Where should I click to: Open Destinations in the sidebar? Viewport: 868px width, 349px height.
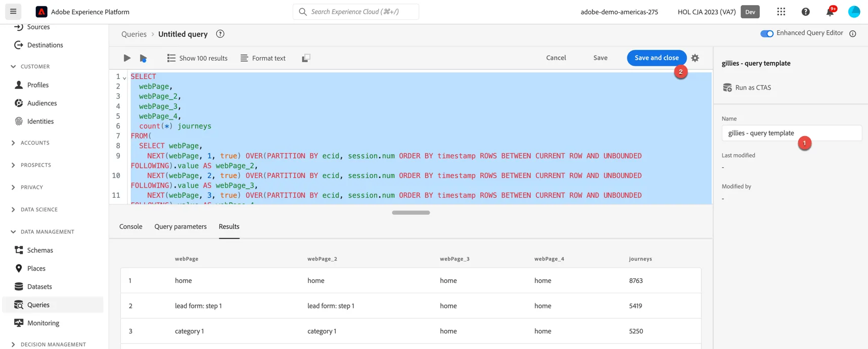tap(45, 45)
